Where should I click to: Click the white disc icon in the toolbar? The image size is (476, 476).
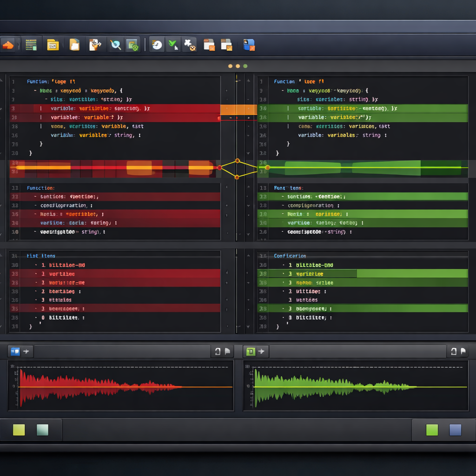click(157, 45)
